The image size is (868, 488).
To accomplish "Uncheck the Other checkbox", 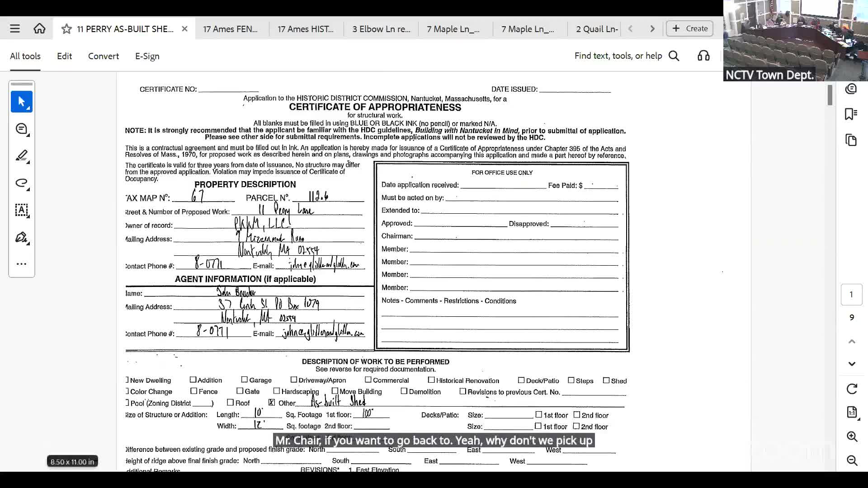I will tap(272, 402).
